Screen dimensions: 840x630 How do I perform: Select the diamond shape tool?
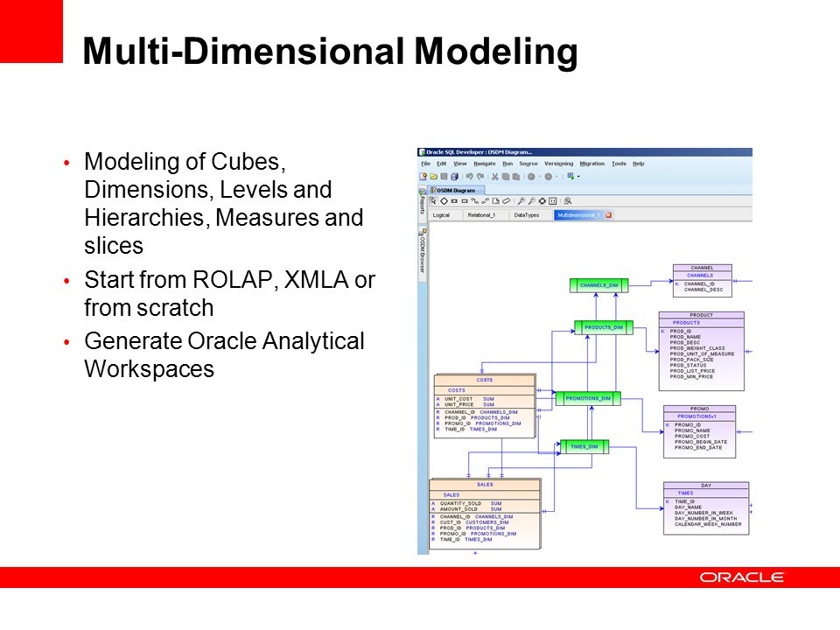[444, 201]
